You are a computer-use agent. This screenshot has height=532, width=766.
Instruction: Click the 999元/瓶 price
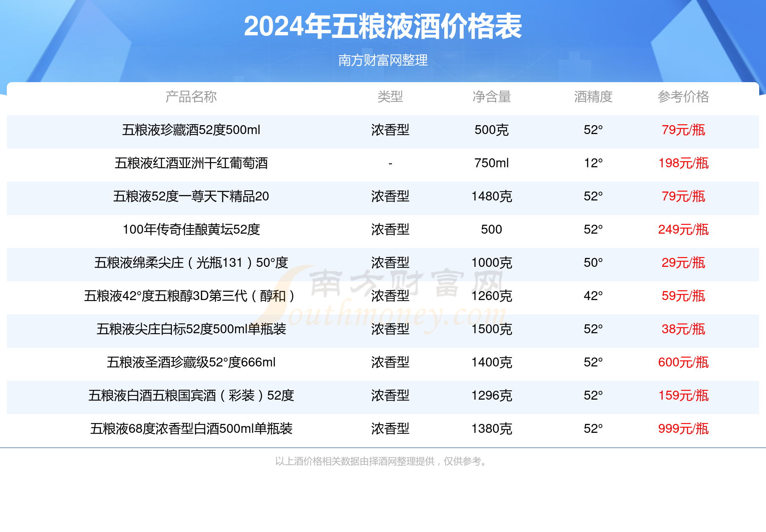point(683,429)
